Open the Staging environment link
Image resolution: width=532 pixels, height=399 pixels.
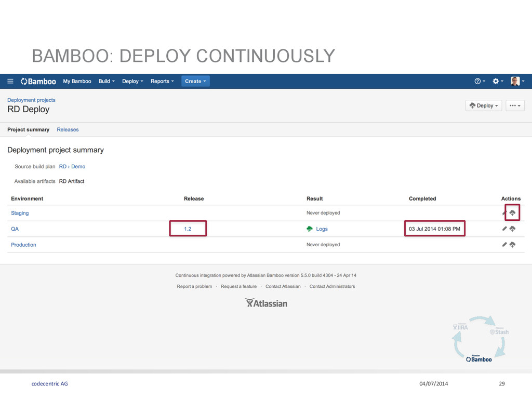(20, 213)
